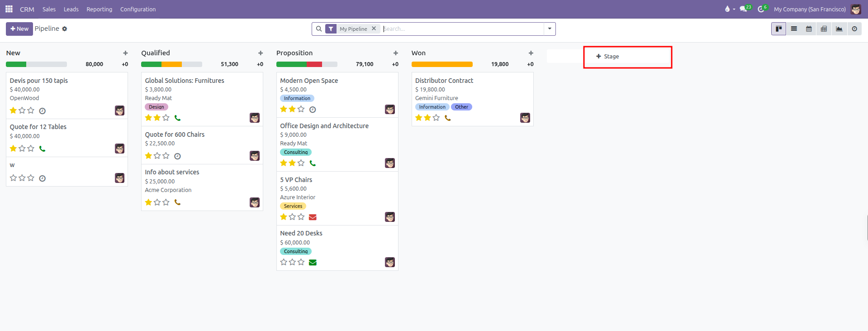Image resolution: width=868 pixels, height=331 pixels.
Task: Quick add a lead in New column
Action: (x=125, y=53)
